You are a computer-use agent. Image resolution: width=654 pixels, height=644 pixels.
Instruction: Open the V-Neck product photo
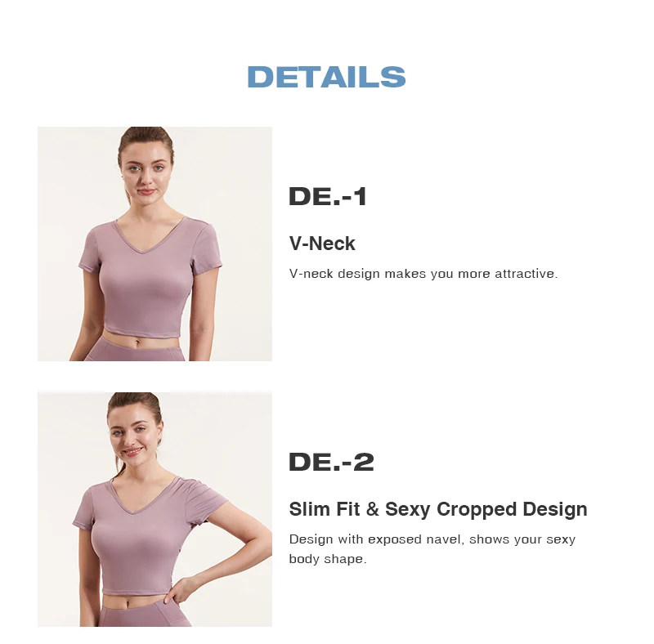155,244
